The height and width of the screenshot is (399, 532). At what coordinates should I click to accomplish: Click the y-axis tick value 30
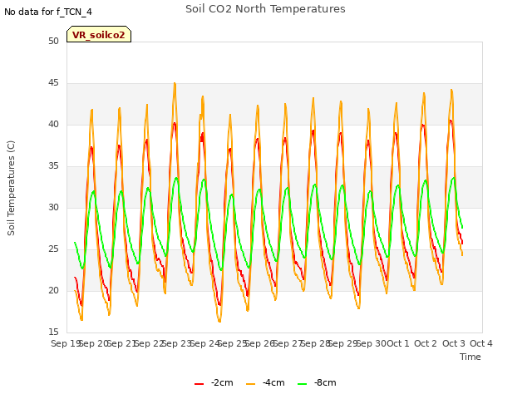[x=53, y=207]
